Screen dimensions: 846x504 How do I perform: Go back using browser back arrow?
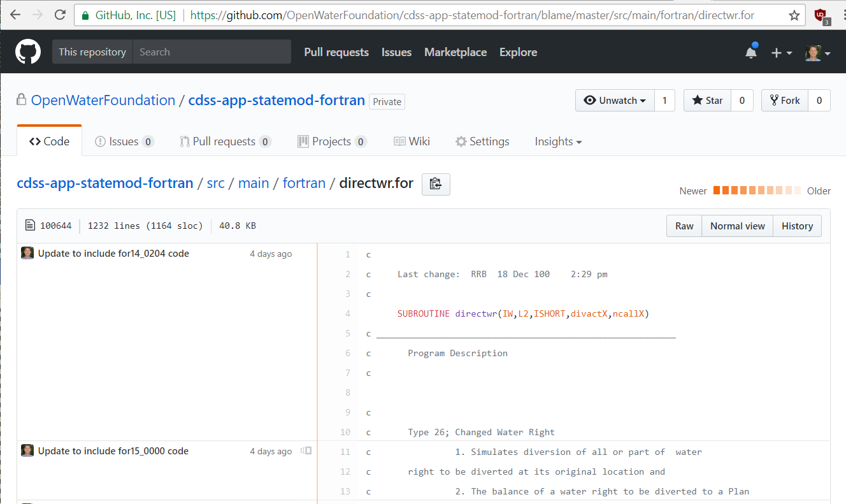pos(15,15)
